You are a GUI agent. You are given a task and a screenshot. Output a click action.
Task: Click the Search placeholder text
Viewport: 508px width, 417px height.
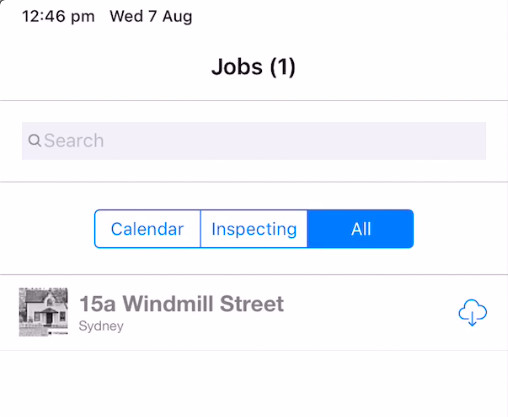coord(74,141)
